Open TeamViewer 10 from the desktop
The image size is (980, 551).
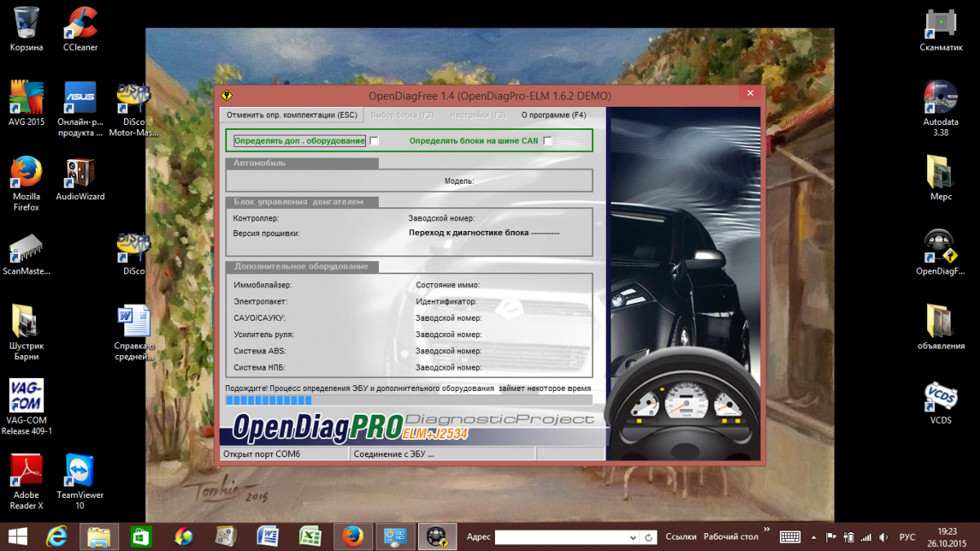click(80, 472)
